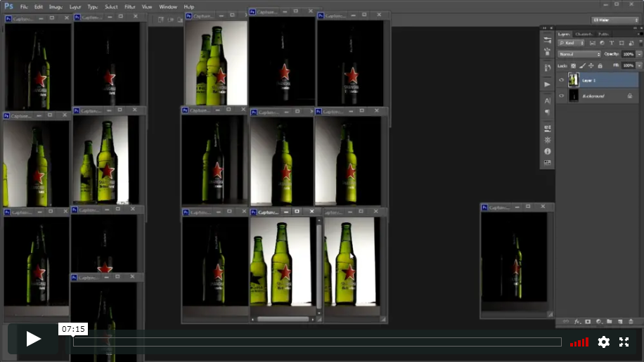
Task: Open the Fill slider dropdown arrow
Action: pyautogui.click(x=639, y=65)
